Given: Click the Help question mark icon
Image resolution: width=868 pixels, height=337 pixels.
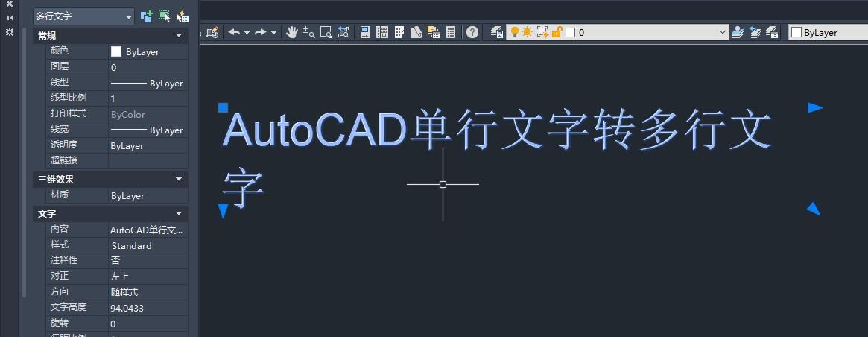Looking at the screenshot, I should click(472, 32).
